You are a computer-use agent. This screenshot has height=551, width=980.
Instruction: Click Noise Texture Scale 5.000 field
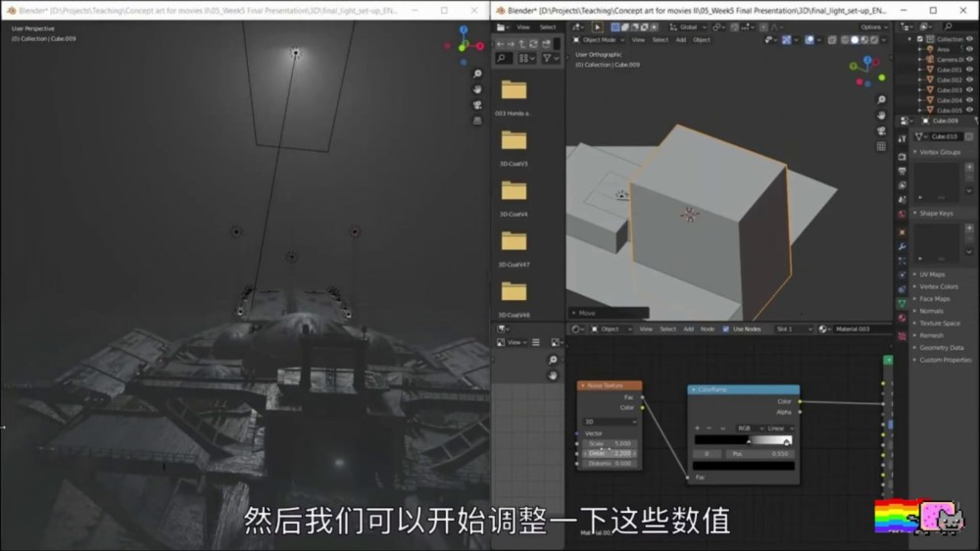pyautogui.click(x=610, y=443)
